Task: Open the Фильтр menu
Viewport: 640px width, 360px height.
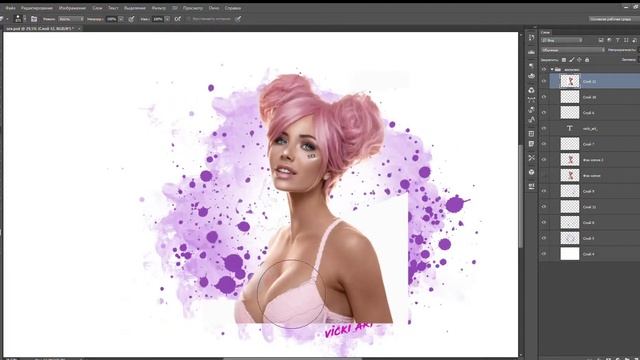Action: (x=158, y=8)
